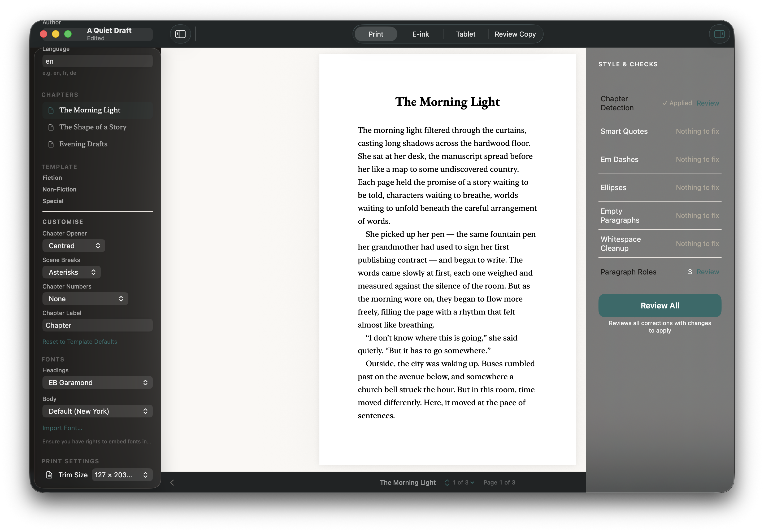Open the split view toggle at top right

(x=719, y=34)
